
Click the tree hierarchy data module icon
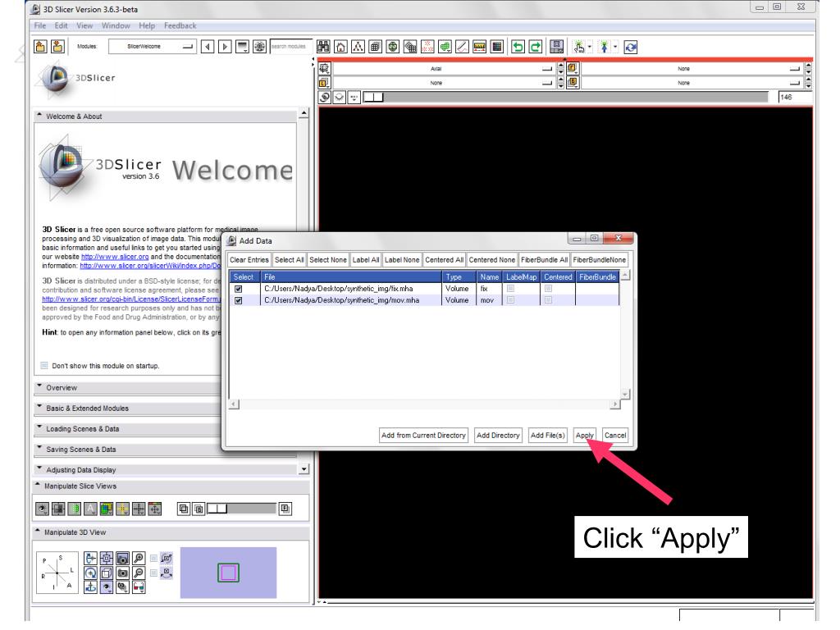(x=358, y=47)
